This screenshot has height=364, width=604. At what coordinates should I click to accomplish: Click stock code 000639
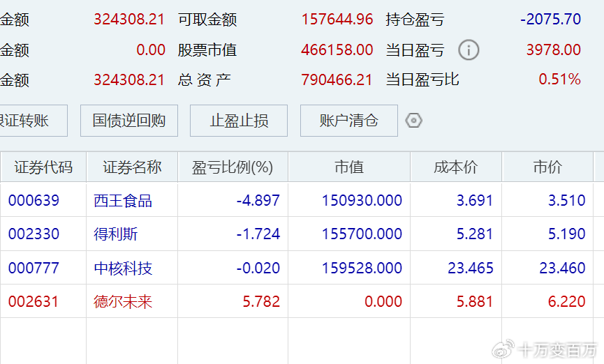click(34, 201)
